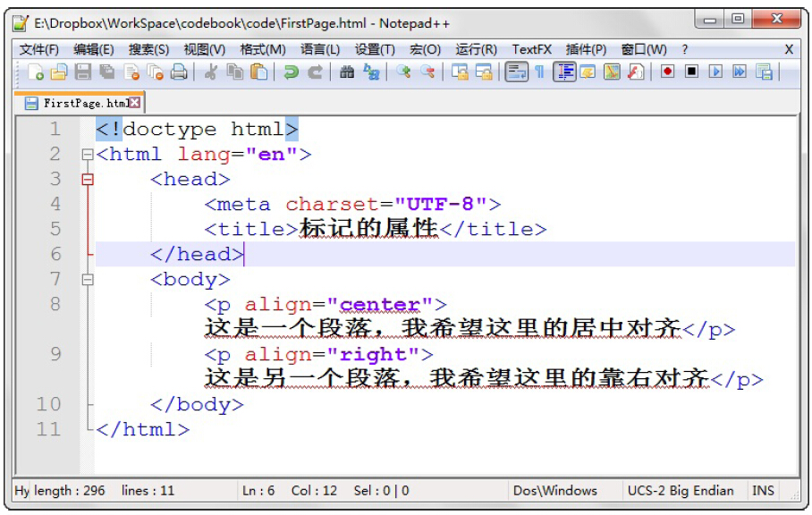
Task: Click the Redo arrow icon
Action: point(315,72)
